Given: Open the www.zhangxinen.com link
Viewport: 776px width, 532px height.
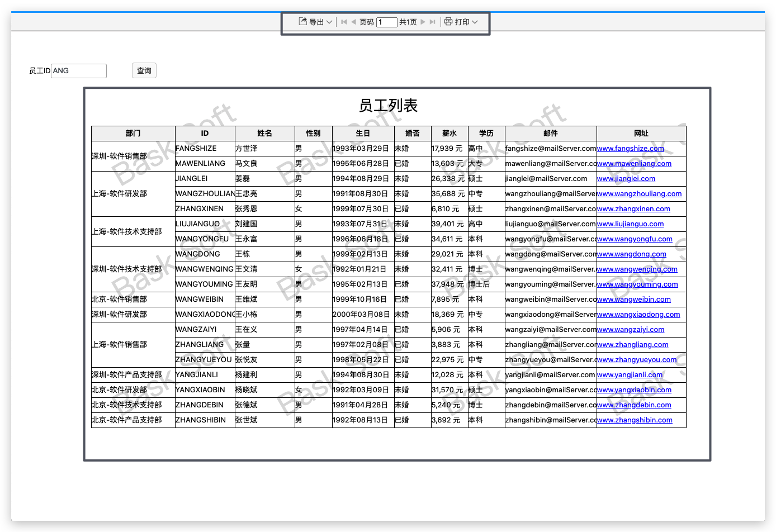Looking at the screenshot, I should point(633,209).
